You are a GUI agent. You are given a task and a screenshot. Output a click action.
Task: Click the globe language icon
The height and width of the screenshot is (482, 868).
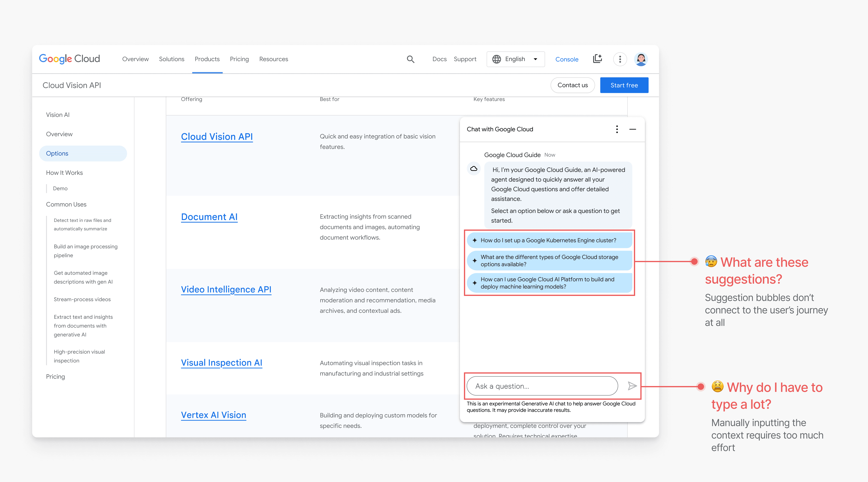point(496,59)
